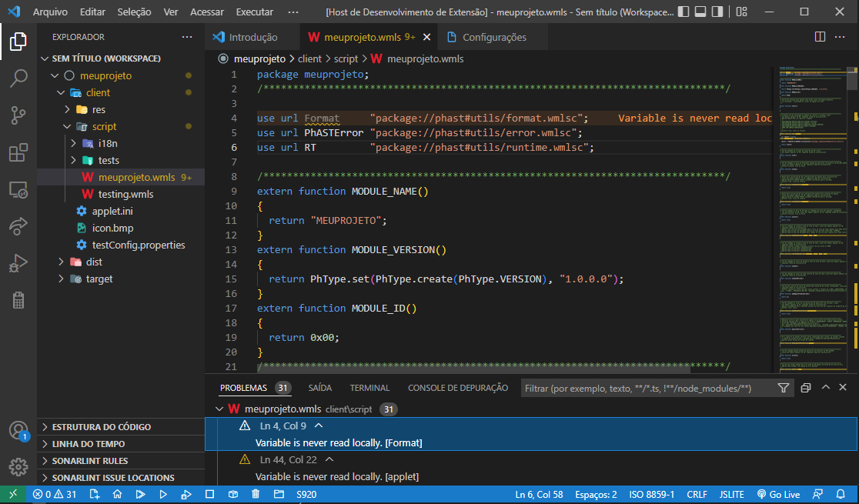Expand the SONARLINT RULES section
The image size is (859, 504).
(x=89, y=460)
